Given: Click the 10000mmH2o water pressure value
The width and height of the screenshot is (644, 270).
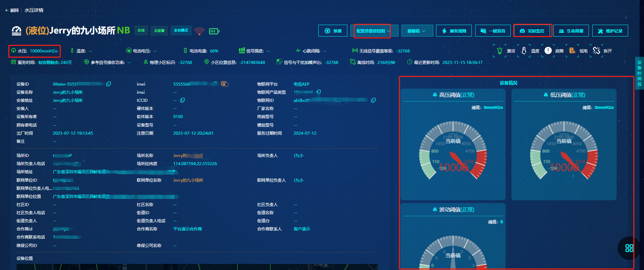Looking at the screenshot, I should 44,51.
